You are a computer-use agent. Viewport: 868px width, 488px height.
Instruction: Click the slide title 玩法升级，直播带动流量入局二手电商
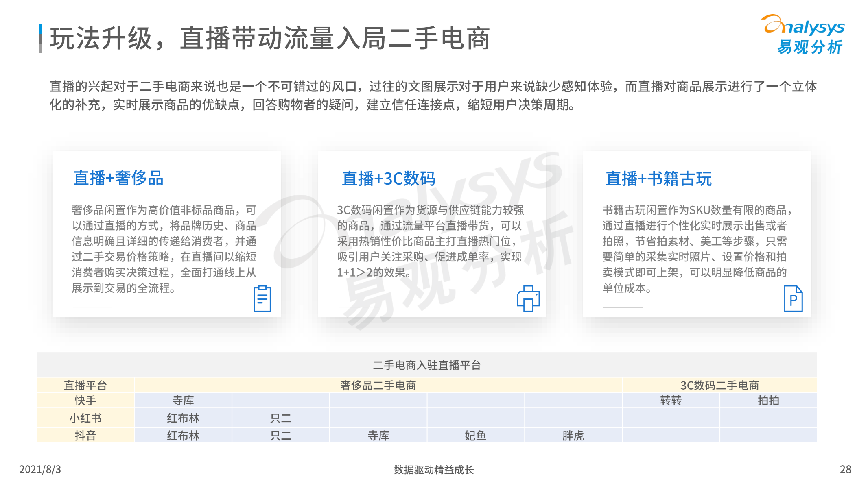(270, 39)
